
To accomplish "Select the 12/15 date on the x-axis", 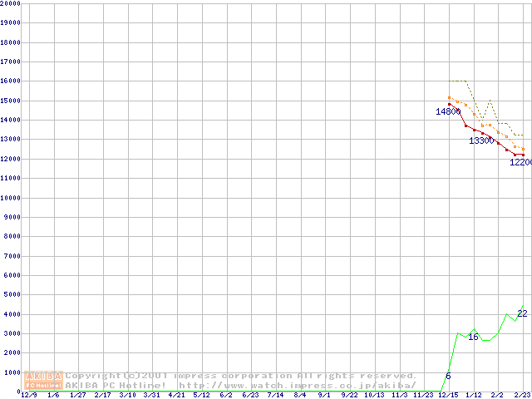I will [x=448, y=395].
